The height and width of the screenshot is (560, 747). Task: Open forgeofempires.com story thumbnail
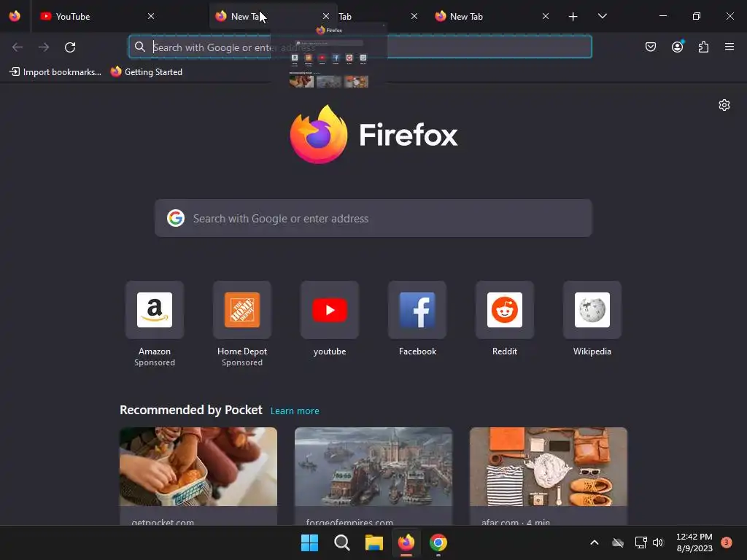(x=373, y=467)
